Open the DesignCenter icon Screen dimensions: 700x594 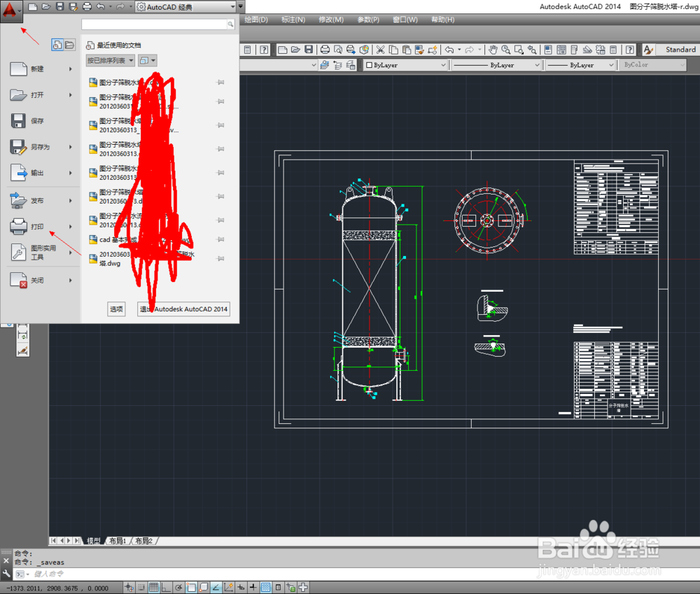point(561,50)
